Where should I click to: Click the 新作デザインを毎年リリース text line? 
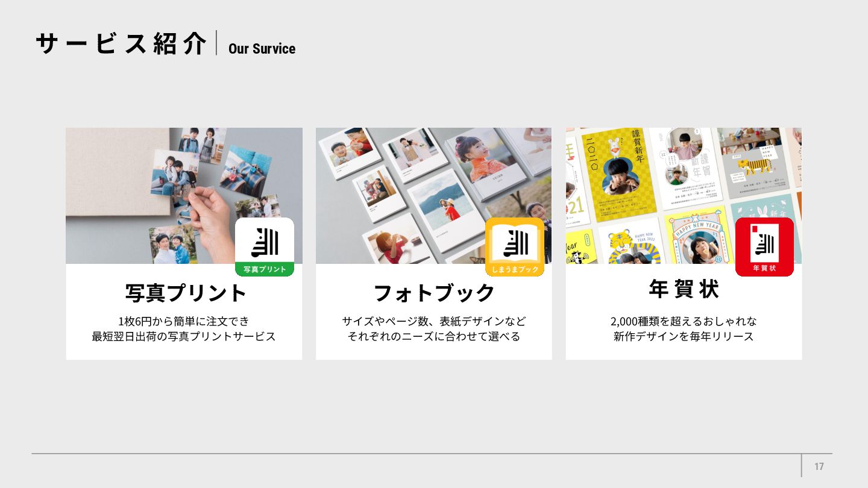[x=684, y=336]
